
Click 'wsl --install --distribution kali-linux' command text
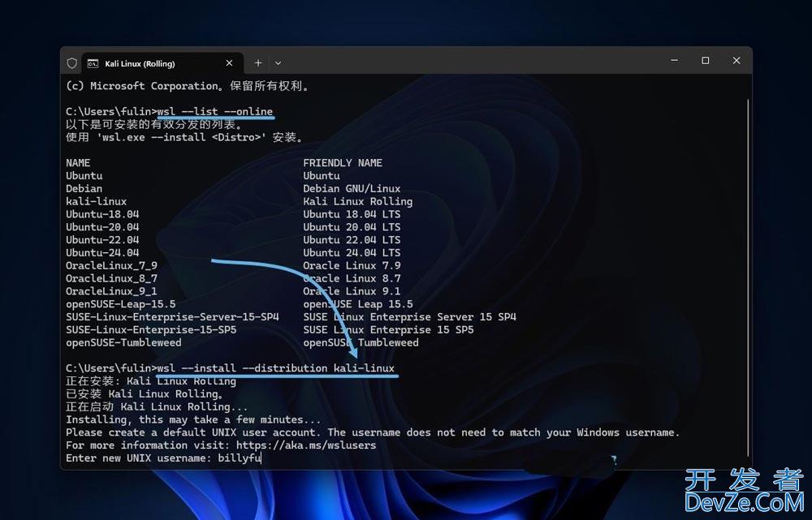(x=276, y=367)
